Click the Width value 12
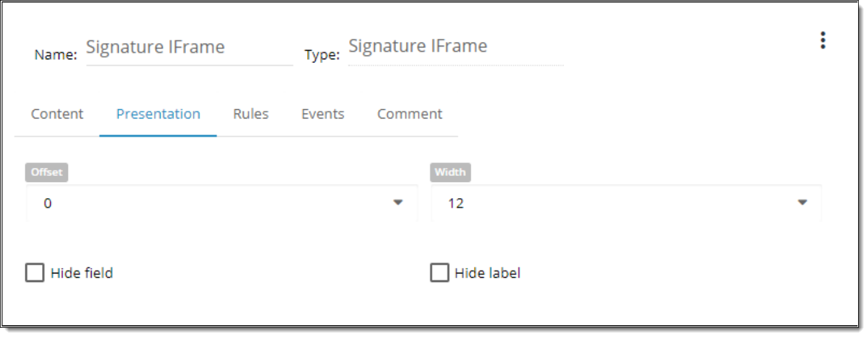 click(456, 203)
